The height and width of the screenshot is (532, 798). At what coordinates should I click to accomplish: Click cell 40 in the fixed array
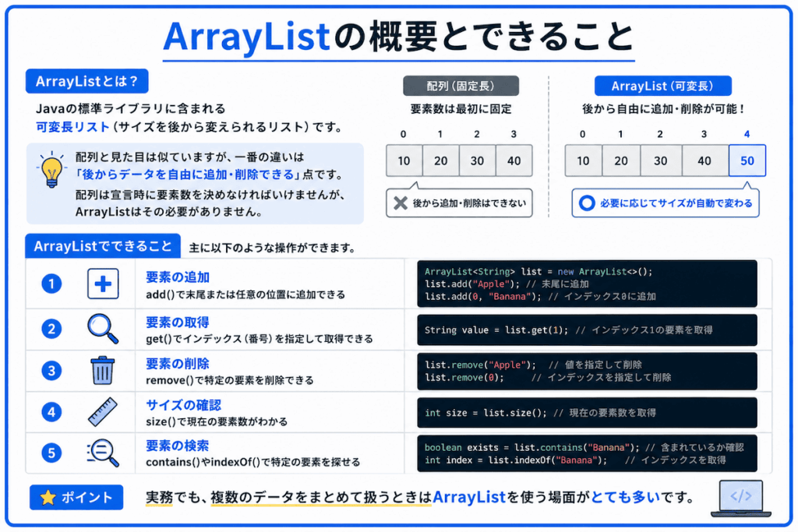point(514,160)
